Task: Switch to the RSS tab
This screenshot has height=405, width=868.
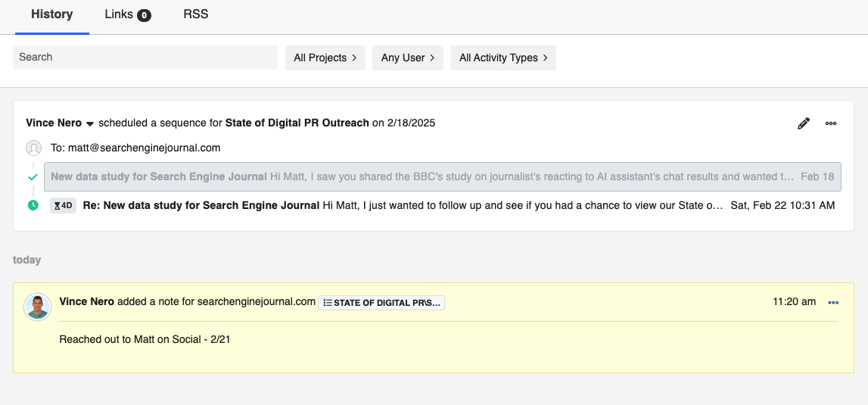Action: [195, 14]
